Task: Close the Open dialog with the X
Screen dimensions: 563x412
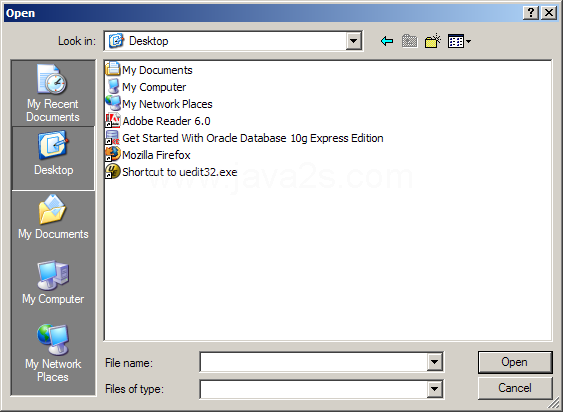Action: click(x=549, y=13)
